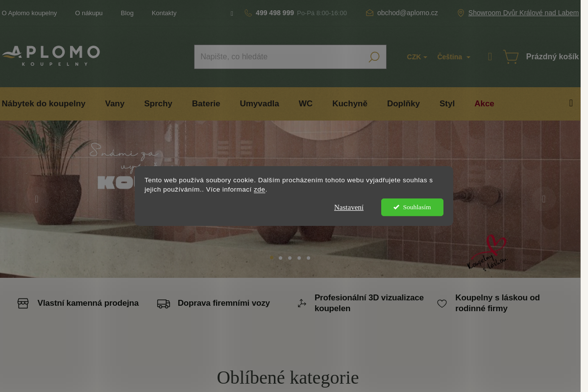Click the search magnifier icon
This screenshot has width=588, height=392.
[374, 57]
